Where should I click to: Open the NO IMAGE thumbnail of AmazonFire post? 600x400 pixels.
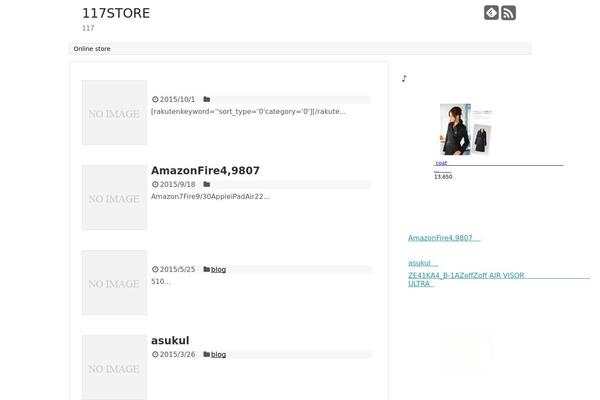click(x=114, y=198)
